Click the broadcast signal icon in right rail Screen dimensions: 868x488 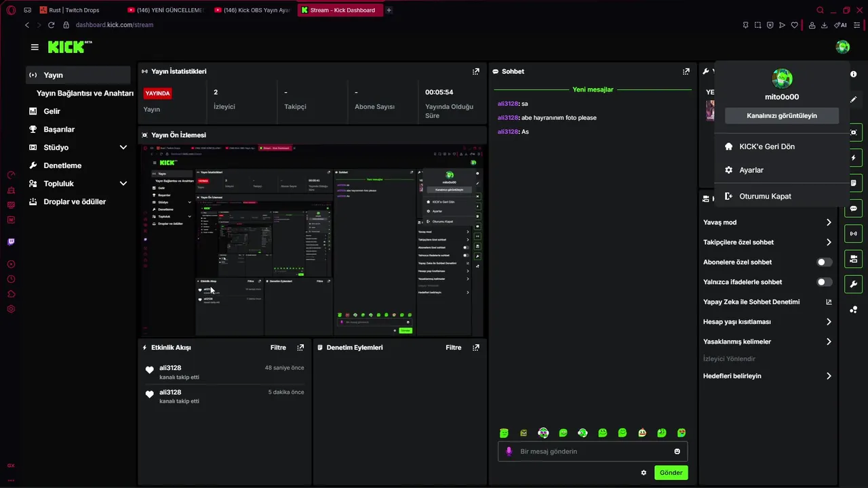(854, 234)
